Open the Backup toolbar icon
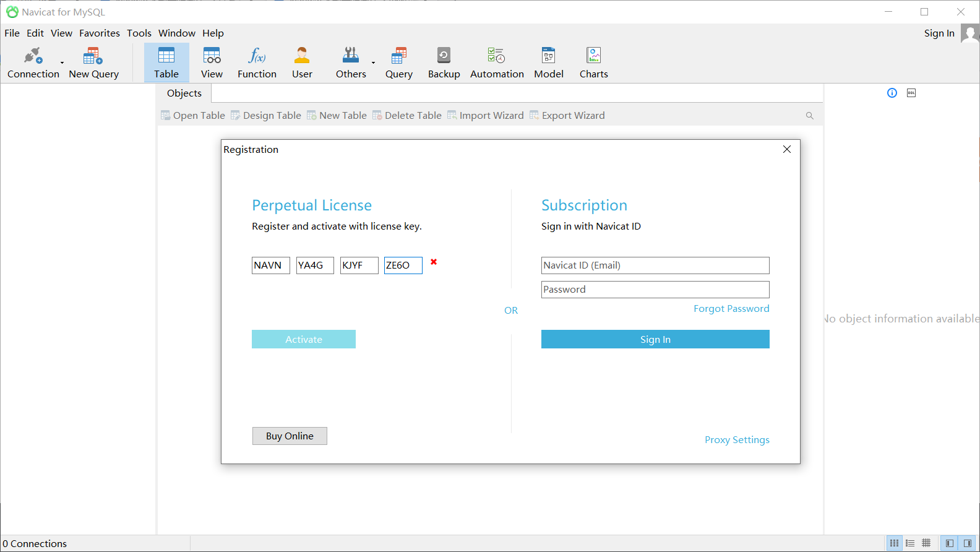Image resolution: width=980 pixels, height=552 pixels. [x=444, y=63]
